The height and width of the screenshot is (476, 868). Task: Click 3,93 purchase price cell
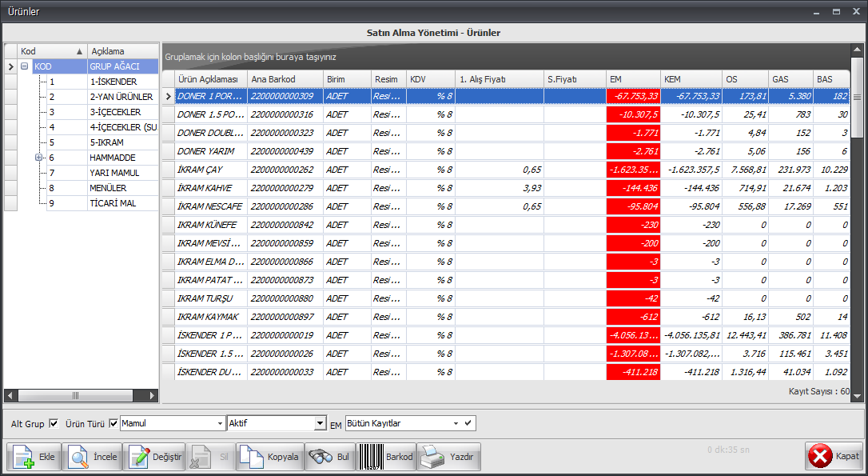coord(500,188)
